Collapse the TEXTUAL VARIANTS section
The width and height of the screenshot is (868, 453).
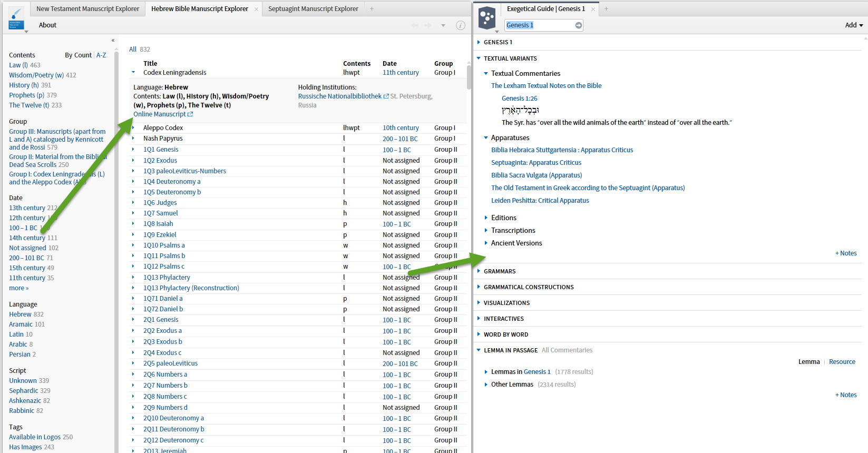point(479,58)
